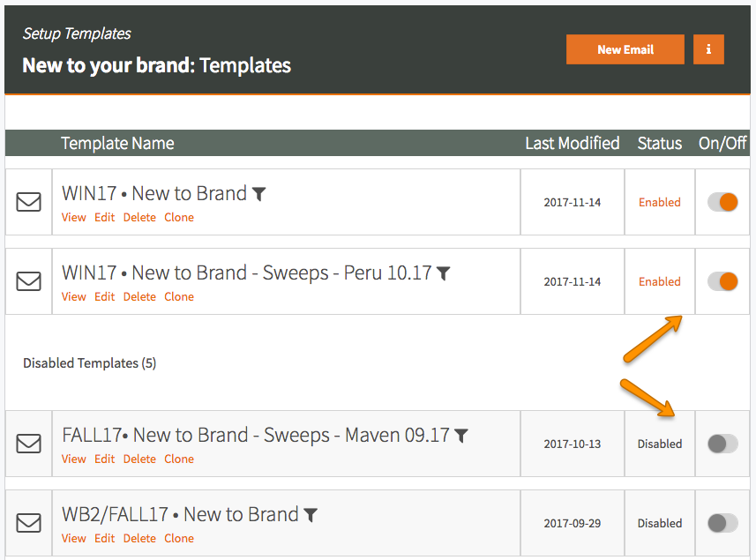Image resolution: width=756 pixels, height=560 pixels.
Task: Click filter funnel icon beside Maven 09.17
Action: pyautogui.click(x=461, y=437)
